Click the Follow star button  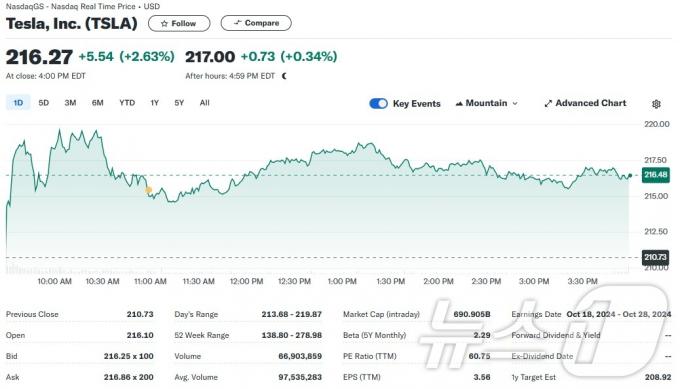pos(179,23)
